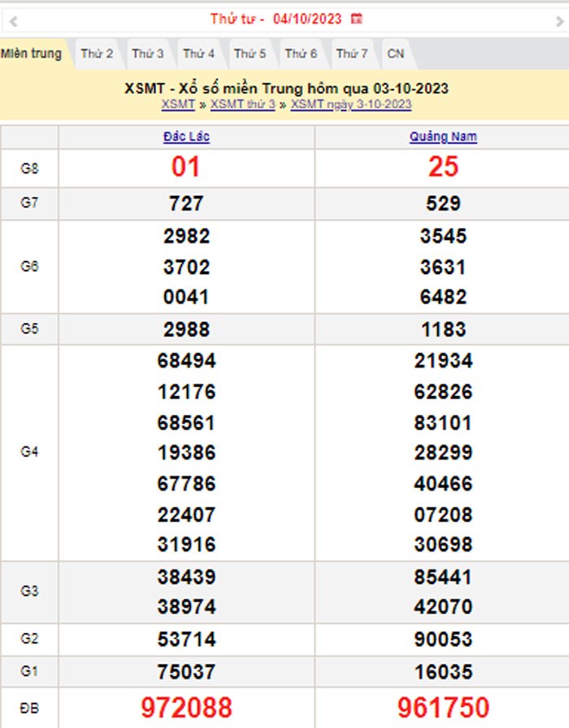Select the Miền trung tab
569x728 pixels.
point(31,54)
